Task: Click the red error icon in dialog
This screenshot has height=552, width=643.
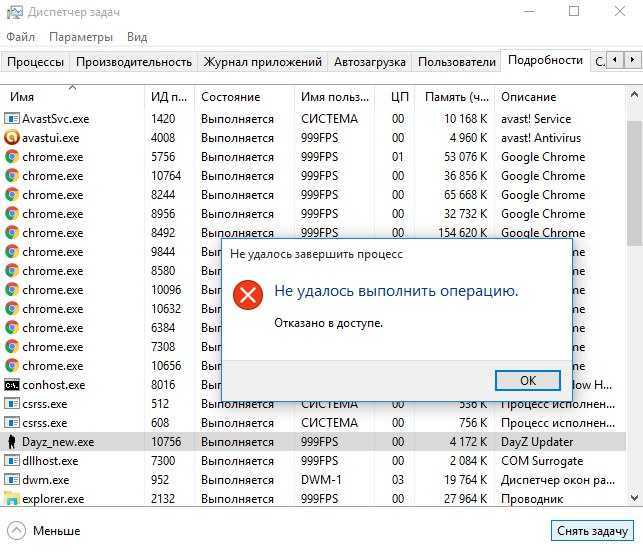Action: 248,295
